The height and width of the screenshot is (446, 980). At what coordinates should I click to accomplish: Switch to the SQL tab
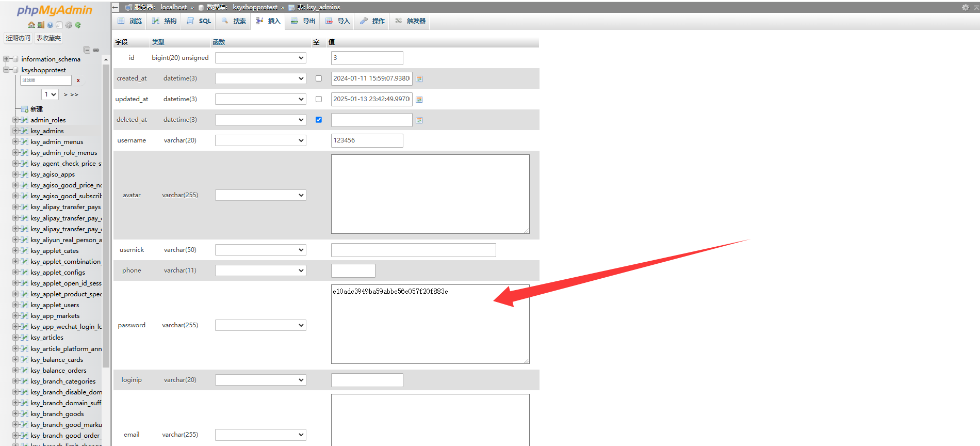click(199, 21)
